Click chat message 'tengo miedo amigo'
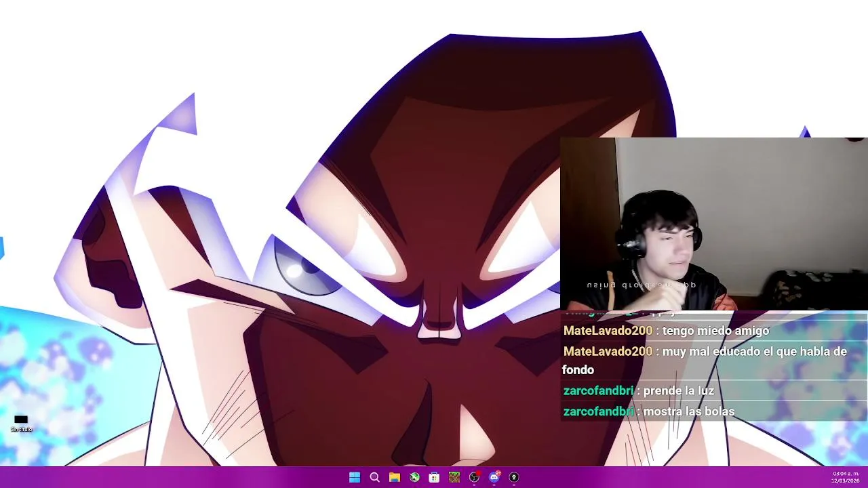Screen dimensions: 868x488 (x=715, y=331)
